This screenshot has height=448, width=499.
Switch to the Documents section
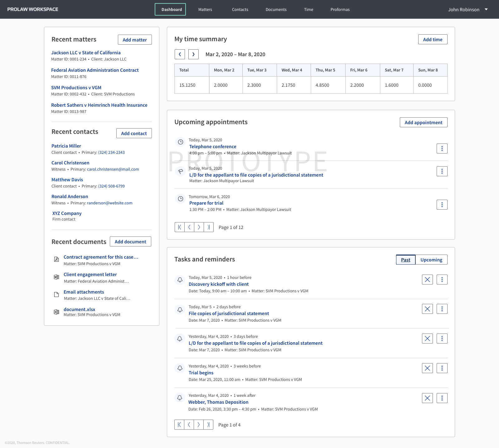(276, 9)
